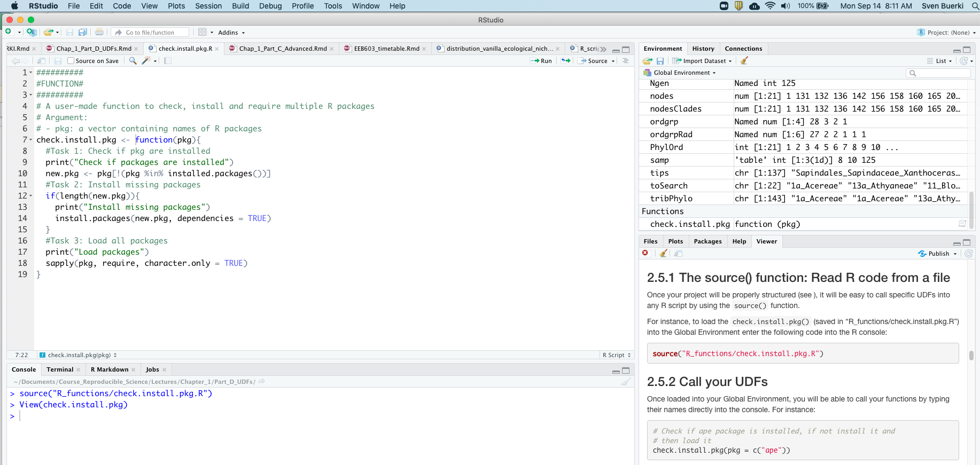
Task: Switch environment view via List dropdown
Action: [x=940, y=61]
